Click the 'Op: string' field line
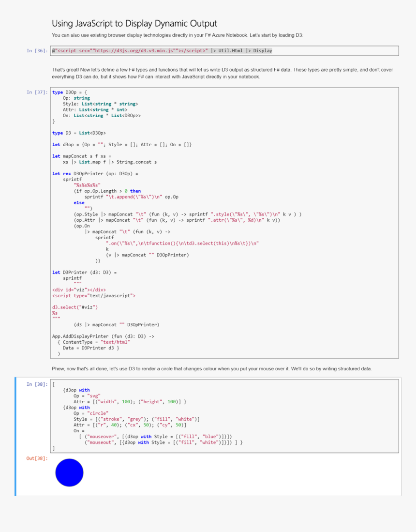Image resolution: width=416 pixels, height=532 pixels. tap(76, 98)
